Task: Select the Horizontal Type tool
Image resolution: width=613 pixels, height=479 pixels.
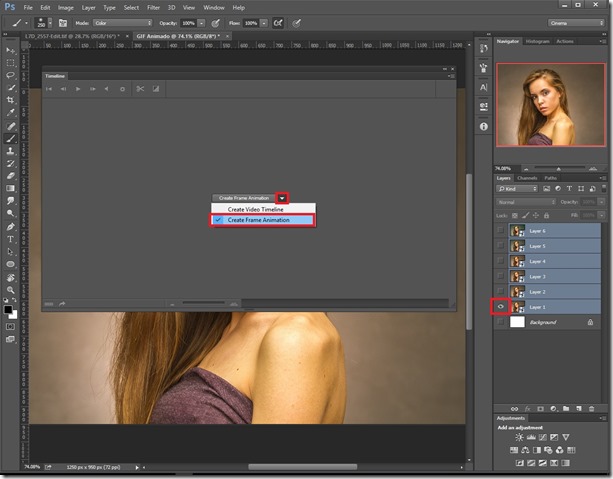Action: 10,239
